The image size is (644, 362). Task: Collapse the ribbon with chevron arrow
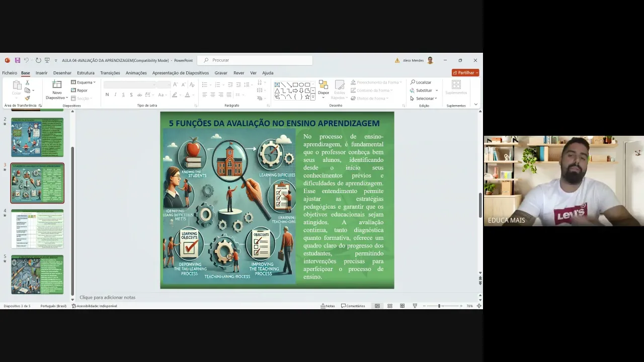click(x=475, y=105)
